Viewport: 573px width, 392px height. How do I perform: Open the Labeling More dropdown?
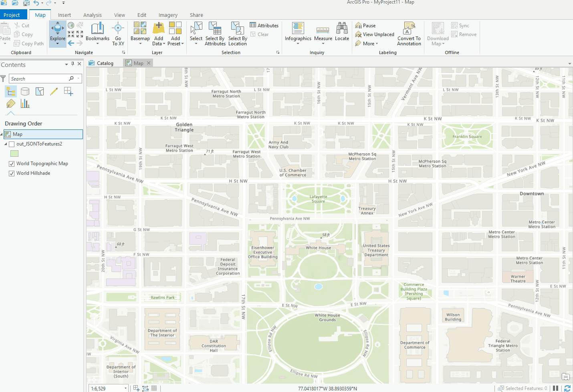pyautogui.click(x=367, y=44)
